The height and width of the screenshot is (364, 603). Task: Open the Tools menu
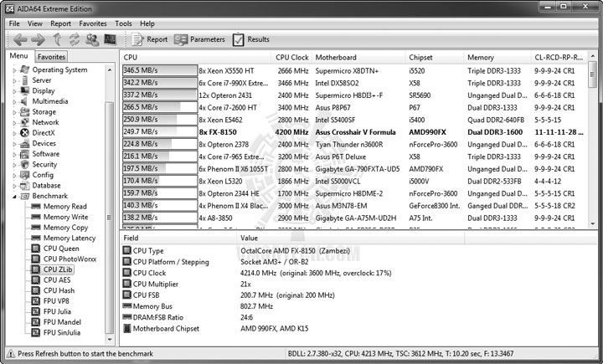(123, 23)
